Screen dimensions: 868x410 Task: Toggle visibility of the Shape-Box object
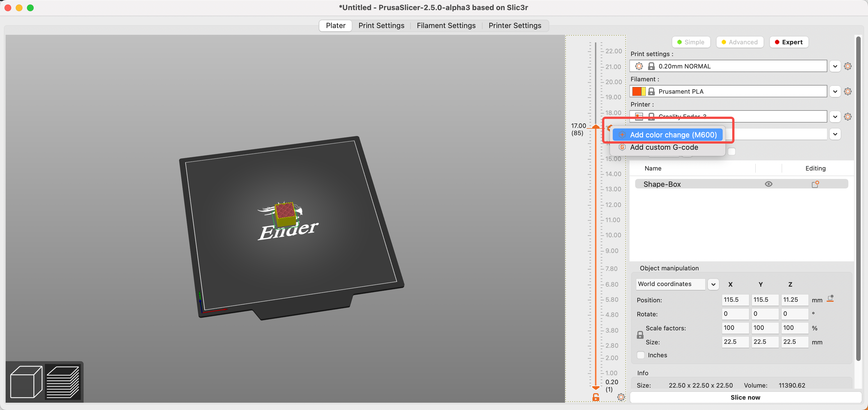click(769, 184)
